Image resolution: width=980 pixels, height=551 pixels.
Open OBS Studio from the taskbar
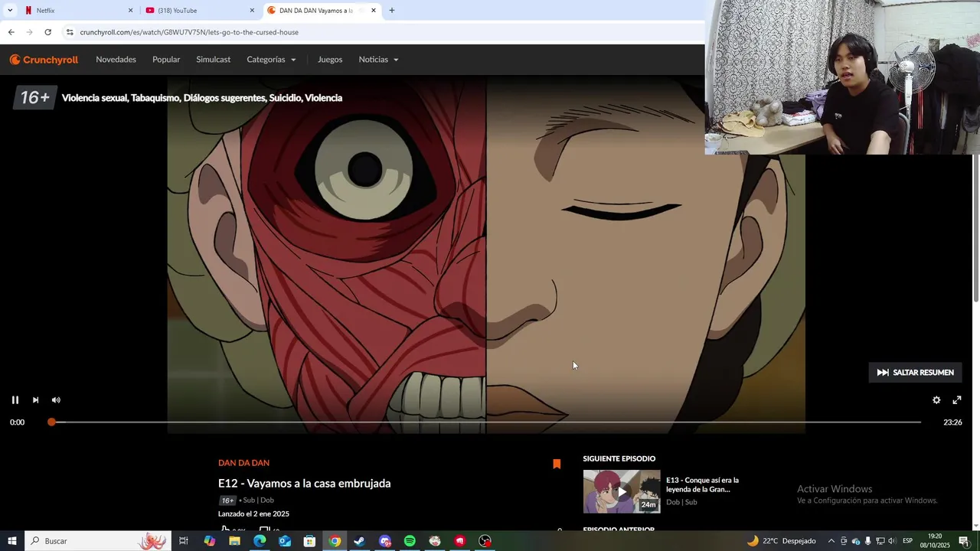(x=485, y=541)
